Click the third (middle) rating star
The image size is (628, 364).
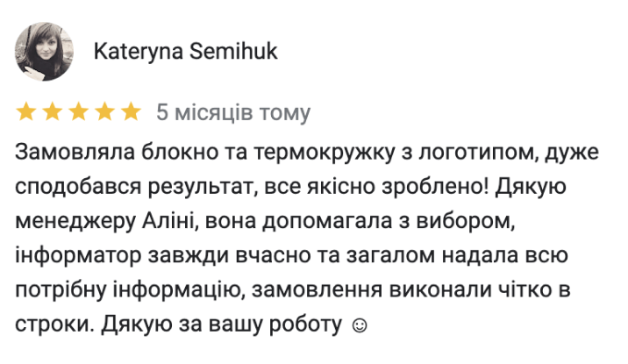click(x=78, y=112)
